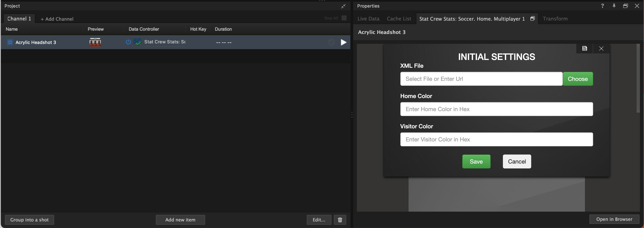Pin the Properties panel
This screenshot has height=228, width=644.
[614, 6]
